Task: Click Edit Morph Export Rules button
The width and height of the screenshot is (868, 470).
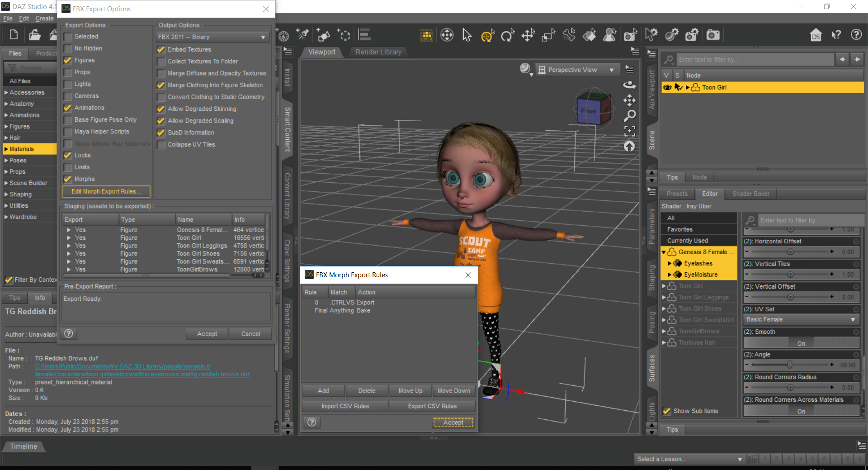Action: pyautogui.click(x=106, y=191)
